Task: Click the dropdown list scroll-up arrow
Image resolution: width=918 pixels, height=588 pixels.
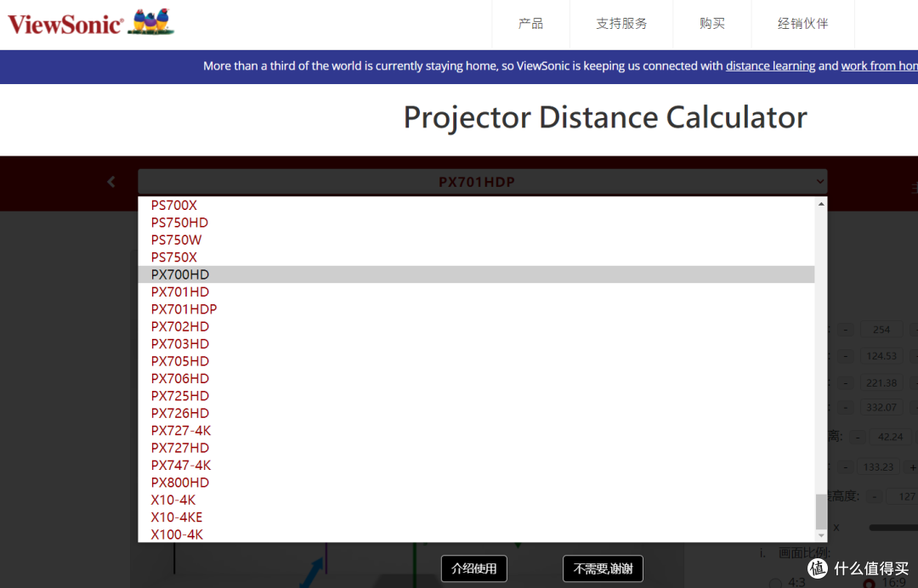Action: coord(821,204)
